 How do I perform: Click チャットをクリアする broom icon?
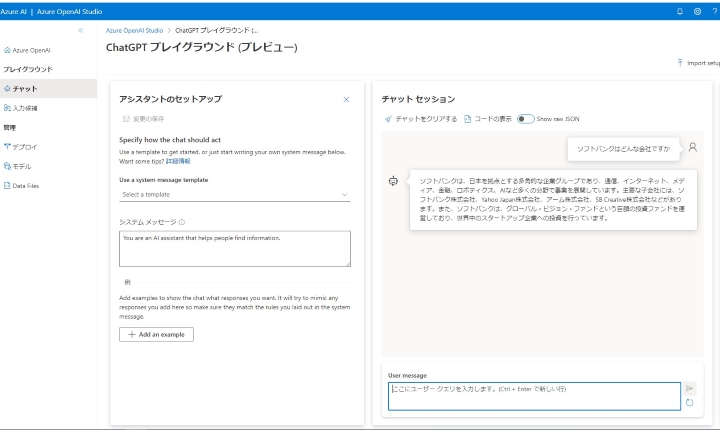click(389, 119)
